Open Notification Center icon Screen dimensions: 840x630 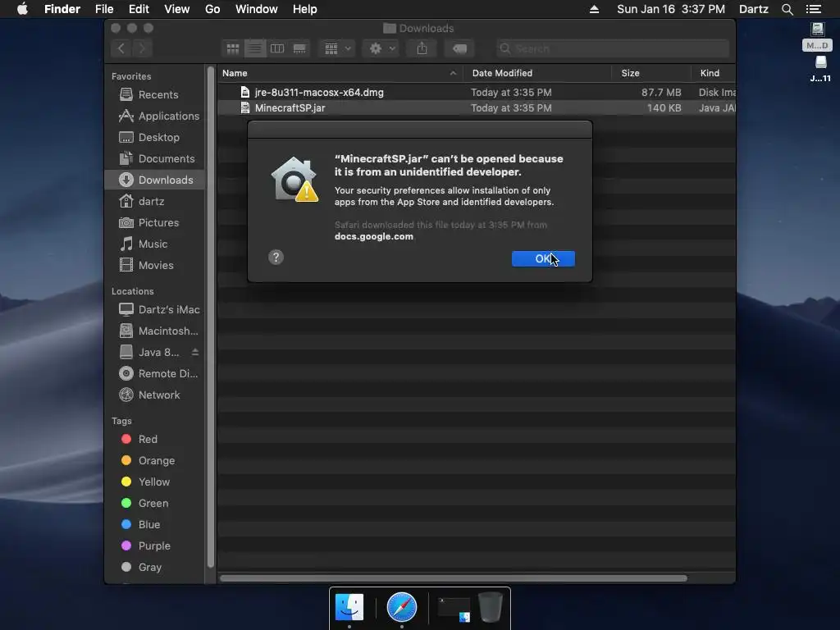click(814, 9)
